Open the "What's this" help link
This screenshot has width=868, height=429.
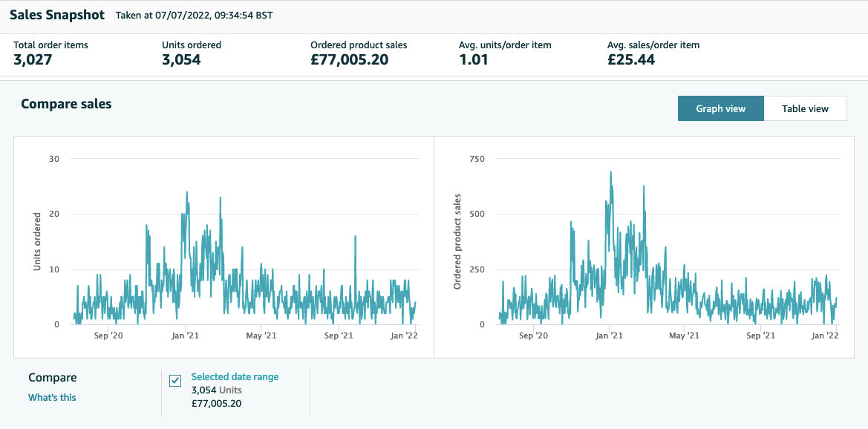(52, 397)
